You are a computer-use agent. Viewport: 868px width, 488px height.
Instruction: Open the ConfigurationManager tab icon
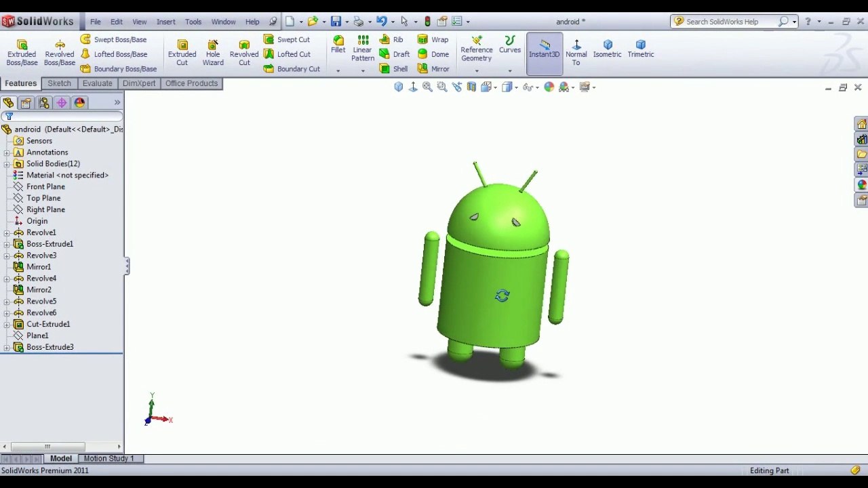(x=44, y=103)
